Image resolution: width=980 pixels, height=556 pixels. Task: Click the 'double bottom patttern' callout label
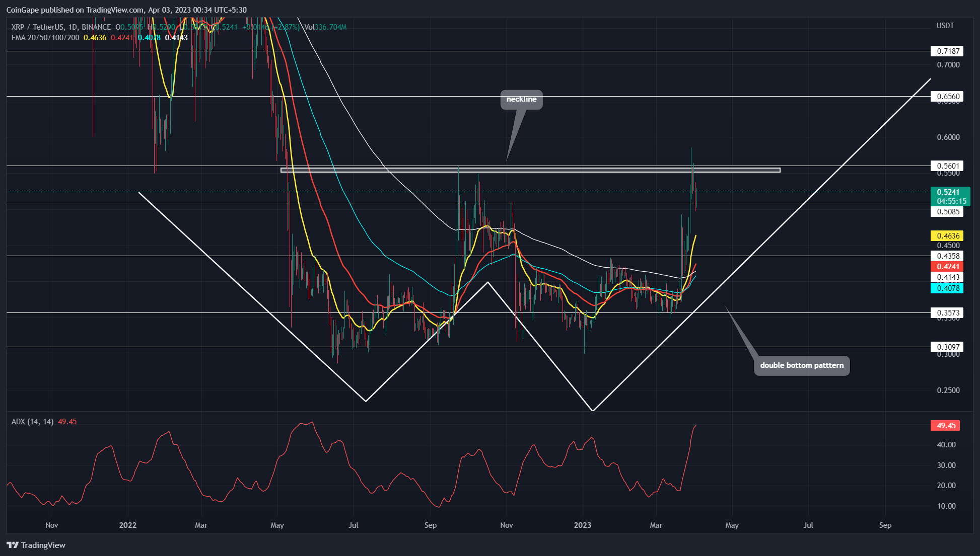pos(802,366)
